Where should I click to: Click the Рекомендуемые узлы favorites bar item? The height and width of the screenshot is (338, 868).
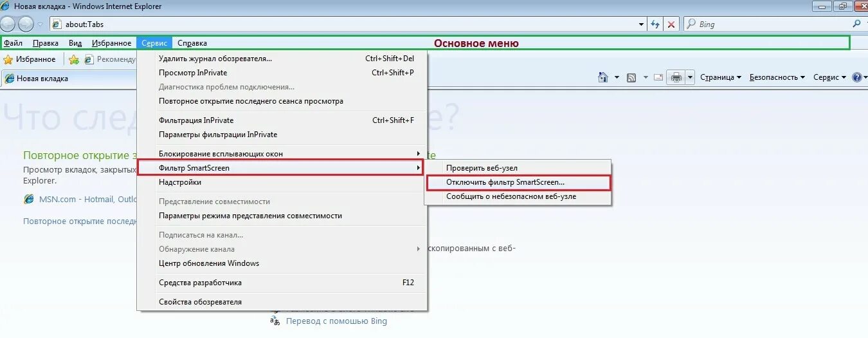pos(110,59)
